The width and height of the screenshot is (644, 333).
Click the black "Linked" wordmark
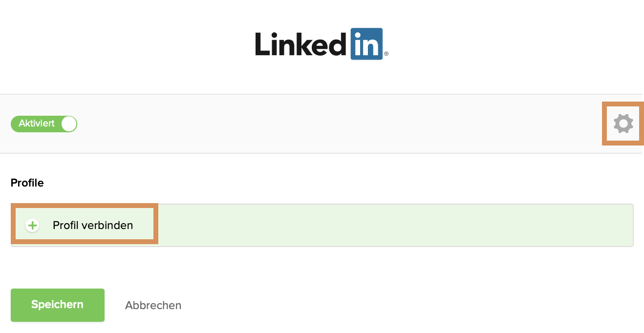click(x=301, y=44)
